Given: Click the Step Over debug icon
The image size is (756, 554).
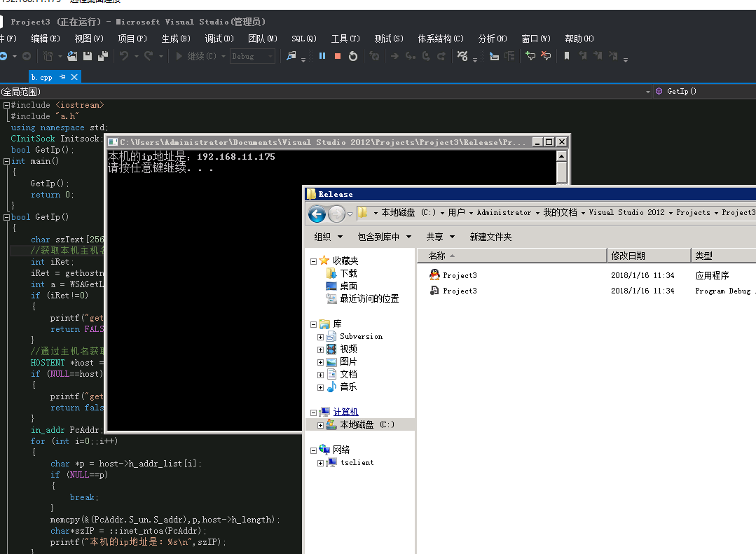Looking at the screenshot, I should (x=426, y=56).
